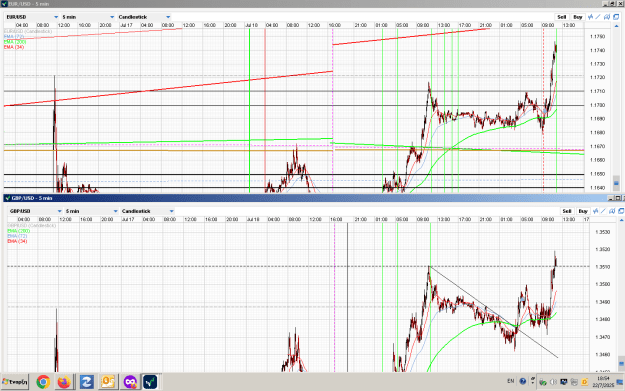Click EMA (34) legend label in EUR/USD chart
The image size is (625, 391).
[x=14, y=47]
